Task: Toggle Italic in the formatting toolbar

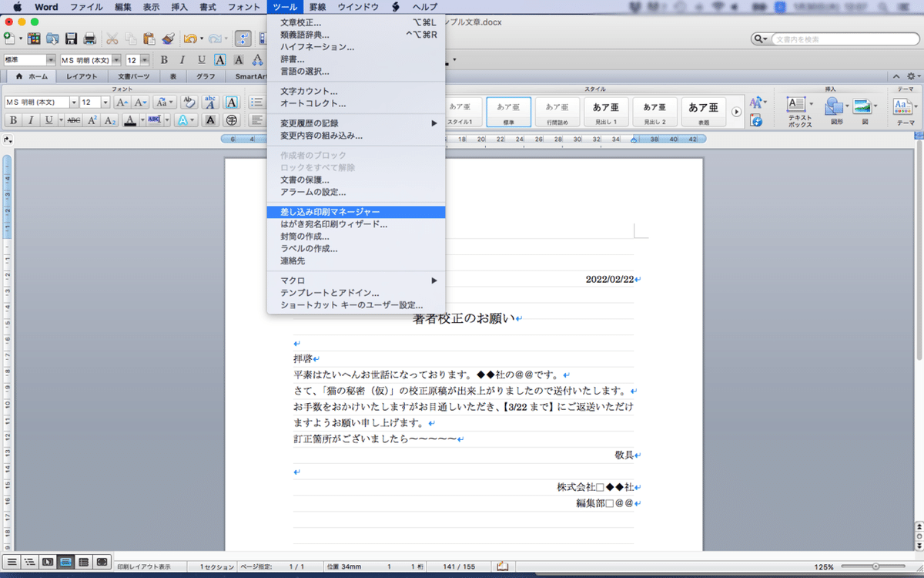Action: pyautogui.click(x=182, y=59)
